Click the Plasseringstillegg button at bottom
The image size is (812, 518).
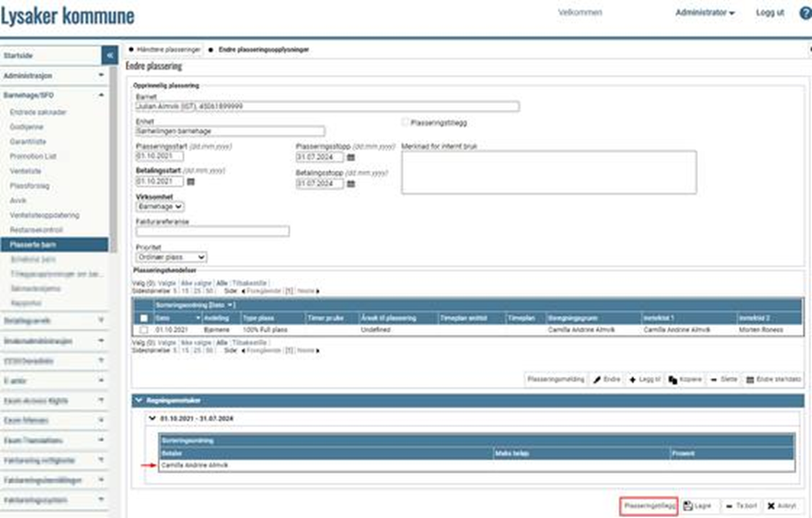pyautogui.click(x=648, y=506)
